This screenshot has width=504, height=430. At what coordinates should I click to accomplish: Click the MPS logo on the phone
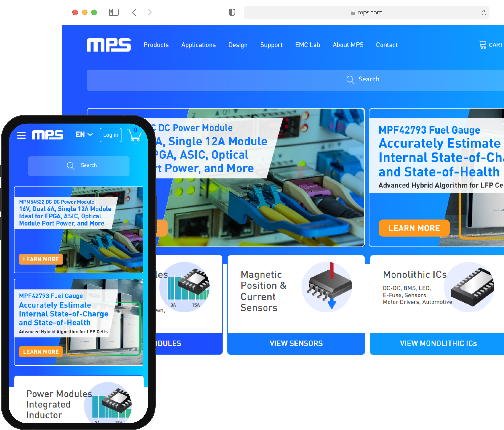tap(47, 135)
